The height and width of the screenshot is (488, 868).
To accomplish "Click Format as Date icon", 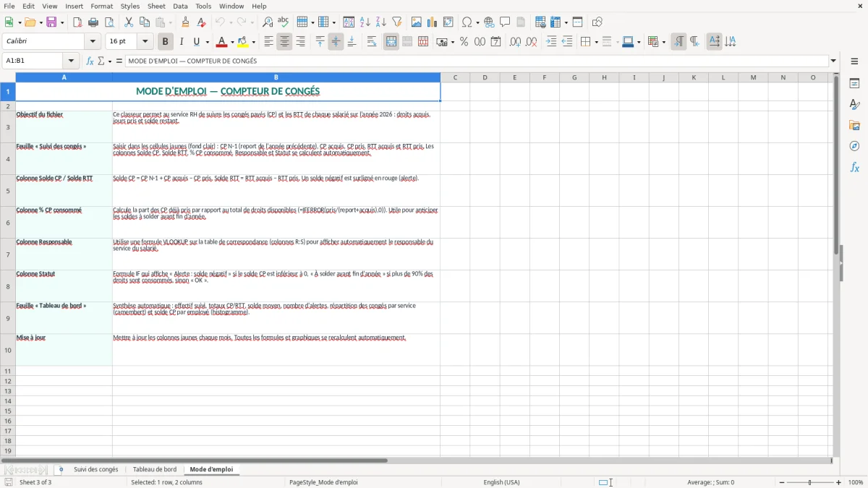I will 495,42.
